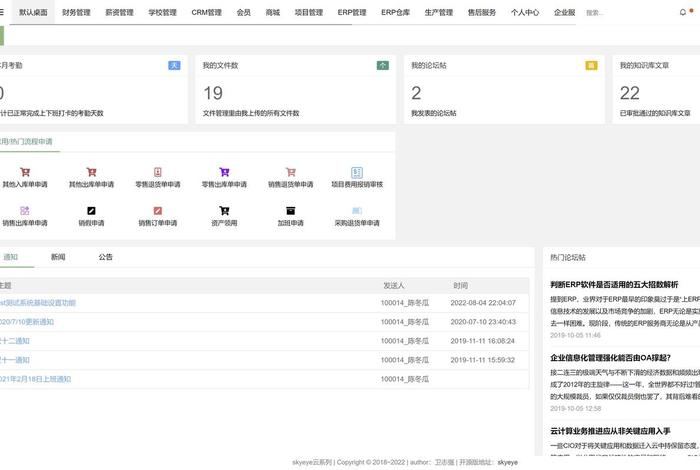Open the 销售退货单申请 cart icon

tap(291, 172)
